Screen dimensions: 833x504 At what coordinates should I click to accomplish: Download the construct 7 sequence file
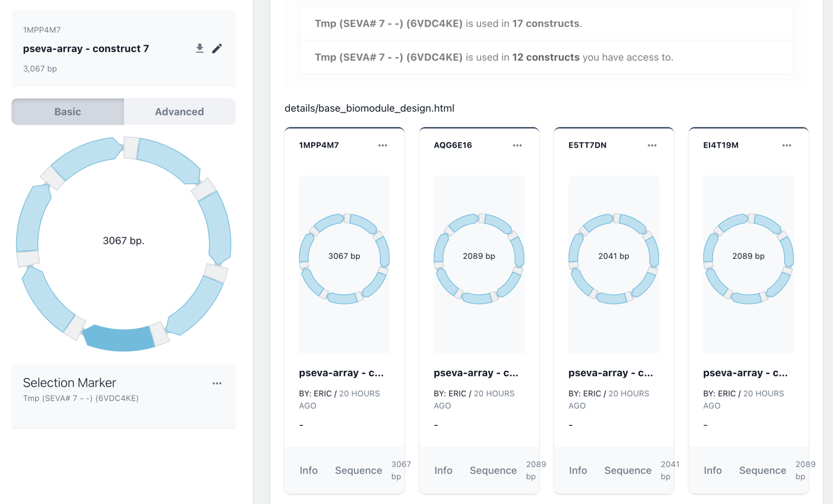pos(200,48)
